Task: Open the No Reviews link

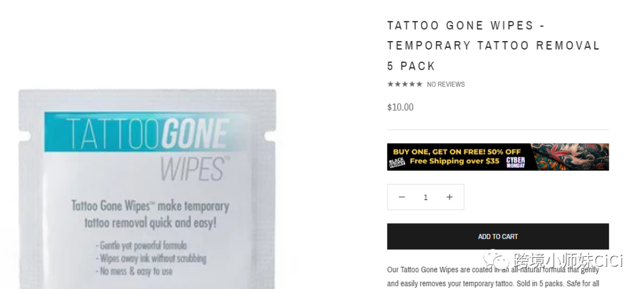Action: coord(445,84)
